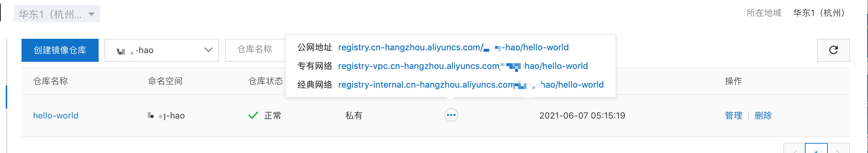This screenshot has width=868, height=153.
Task: Click the green 正常 status checkmark
Action: tap(253, 115)
